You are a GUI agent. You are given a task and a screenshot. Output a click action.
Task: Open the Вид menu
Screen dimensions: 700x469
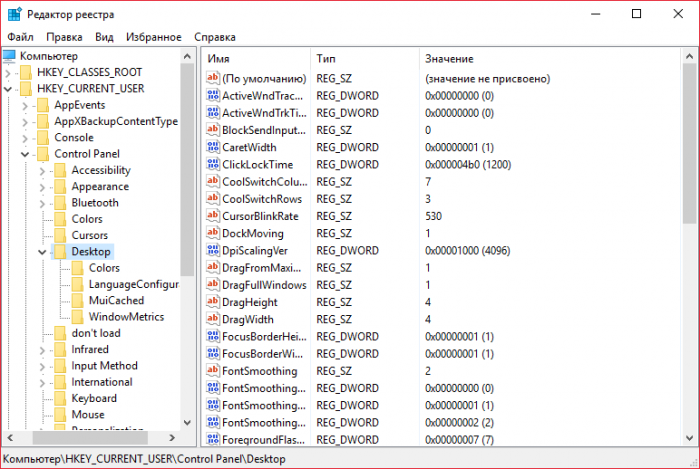pos(104,37)
